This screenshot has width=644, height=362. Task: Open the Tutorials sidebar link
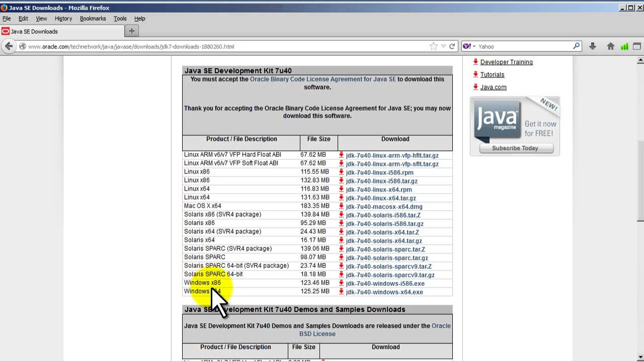(x=492, y=74)
